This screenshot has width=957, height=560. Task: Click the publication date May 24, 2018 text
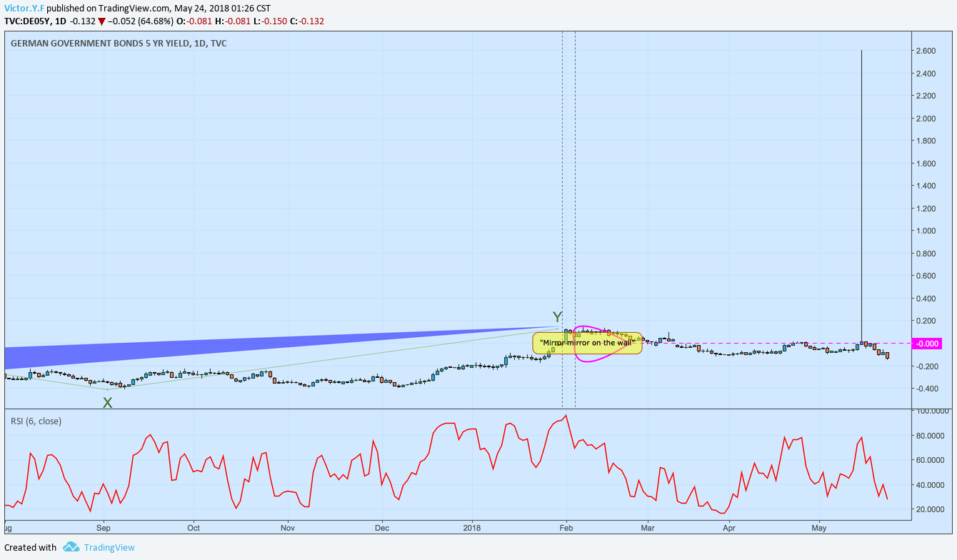point(204,8)
